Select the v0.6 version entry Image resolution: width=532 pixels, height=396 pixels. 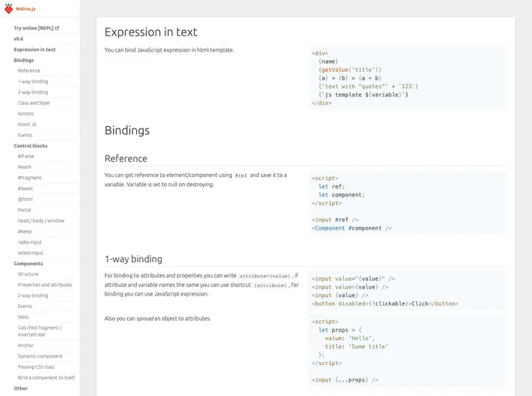point(19,39)
